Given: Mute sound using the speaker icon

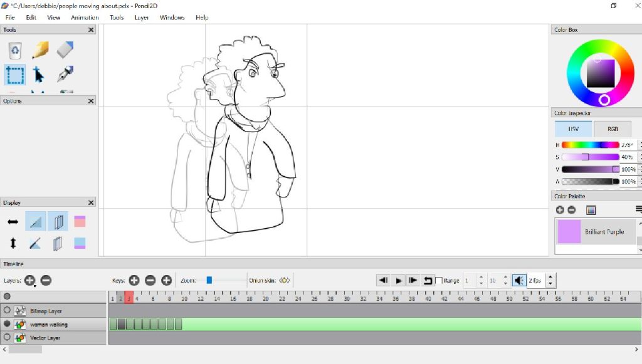Looking at the screenshot, I should pos(518,280).
